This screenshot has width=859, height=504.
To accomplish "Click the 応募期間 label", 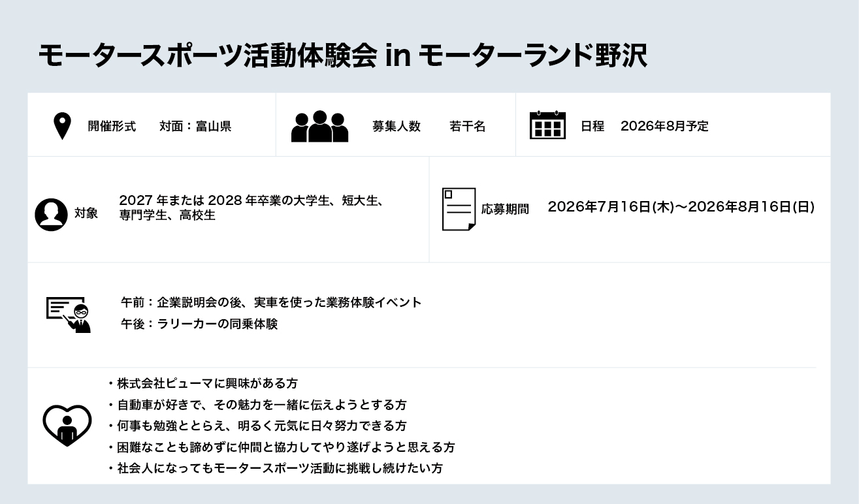I will (505, 209).
